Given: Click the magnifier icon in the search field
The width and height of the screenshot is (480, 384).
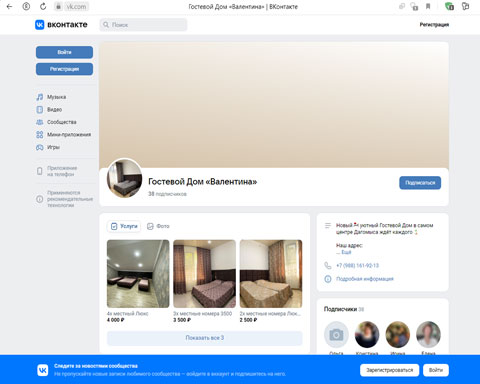Looking at the screenshot, I should [x=106, y=25].
